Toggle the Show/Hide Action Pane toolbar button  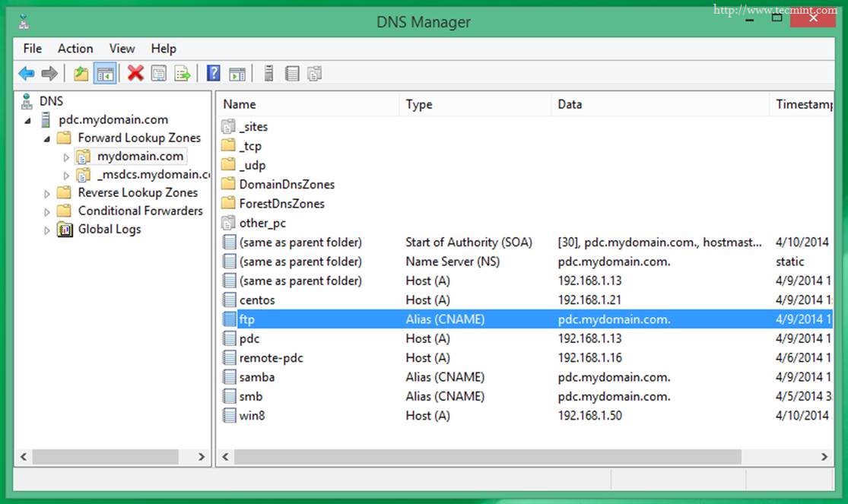pyautogui.click(x=237, y=74)
